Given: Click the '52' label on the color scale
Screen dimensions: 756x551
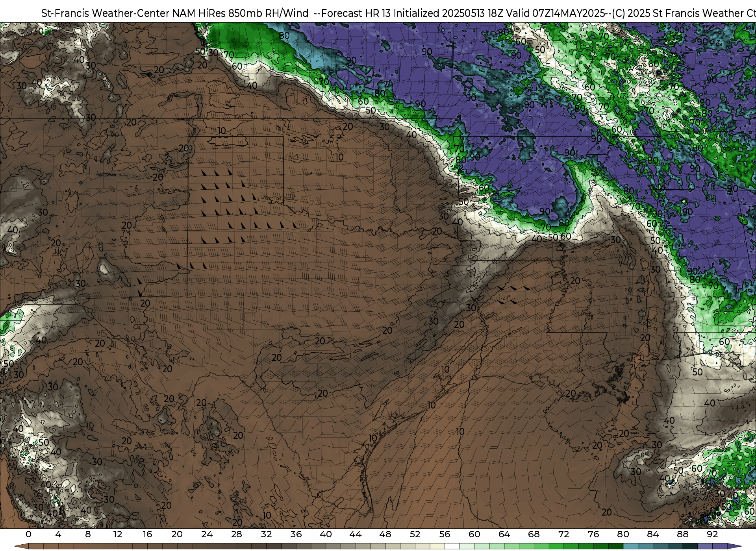Looking at the screenshot, I should [x=415, y=534].
